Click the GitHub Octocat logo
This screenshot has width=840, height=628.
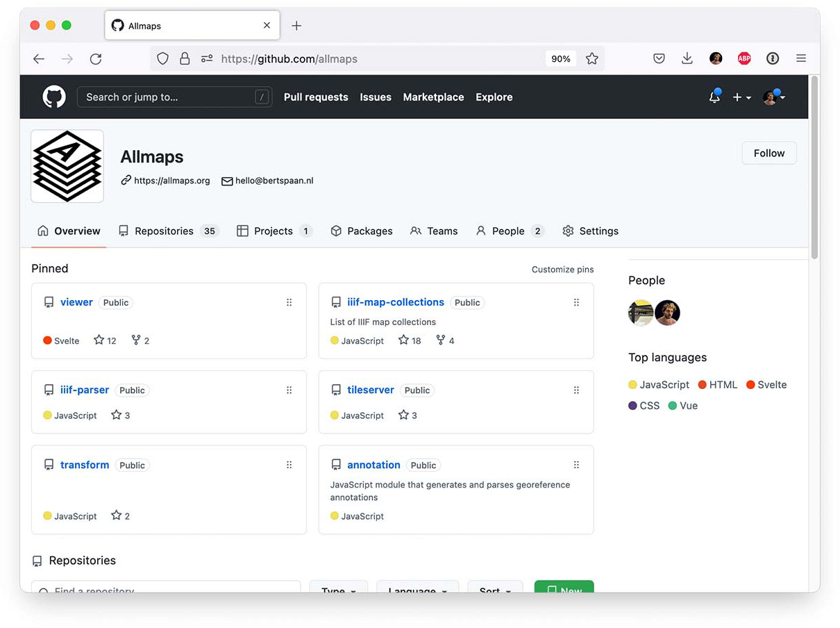[x=54, y=97]
